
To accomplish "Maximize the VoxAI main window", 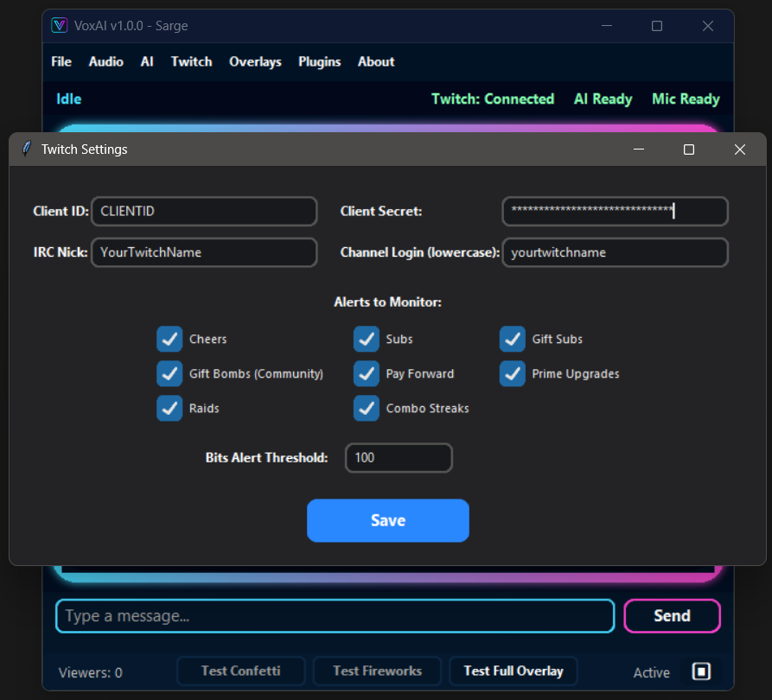I will tap(657, 26).
